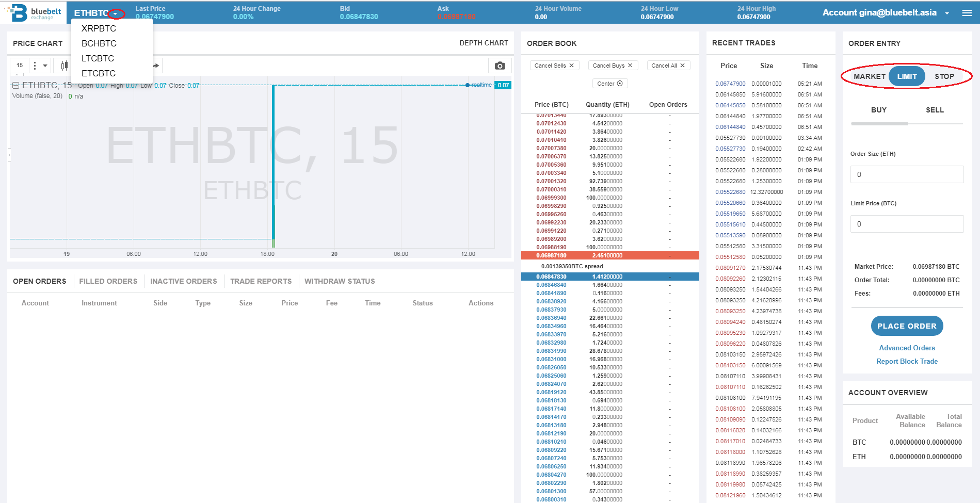Screen dimensions: 980x503
Task: Click the Cancel All button
Action: pyautogui.click(x=668, y=66)
